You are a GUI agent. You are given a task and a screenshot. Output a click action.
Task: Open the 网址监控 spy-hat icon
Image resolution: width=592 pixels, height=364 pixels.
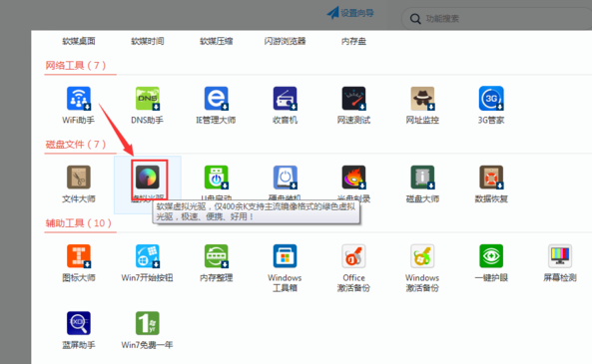click(422, 99)
